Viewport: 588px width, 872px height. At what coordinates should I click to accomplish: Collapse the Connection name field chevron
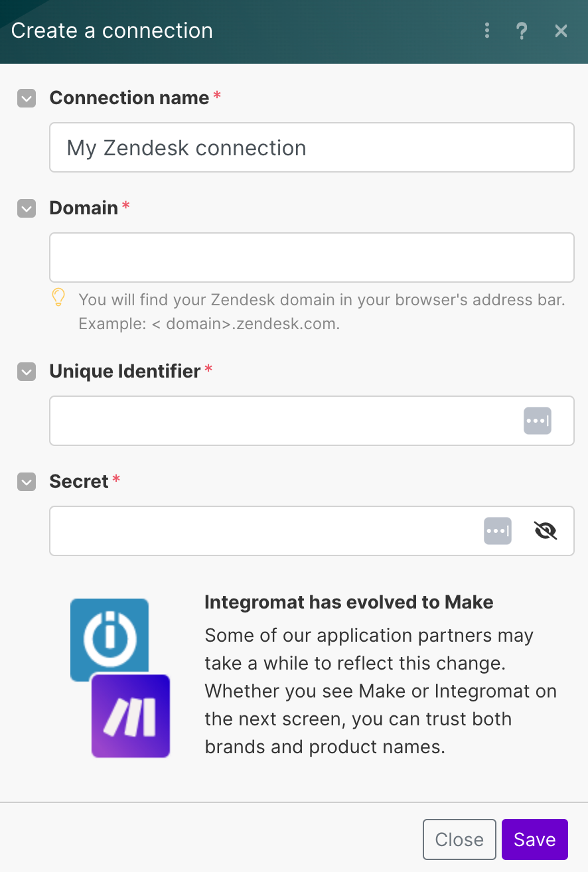[x=27, y=99]
